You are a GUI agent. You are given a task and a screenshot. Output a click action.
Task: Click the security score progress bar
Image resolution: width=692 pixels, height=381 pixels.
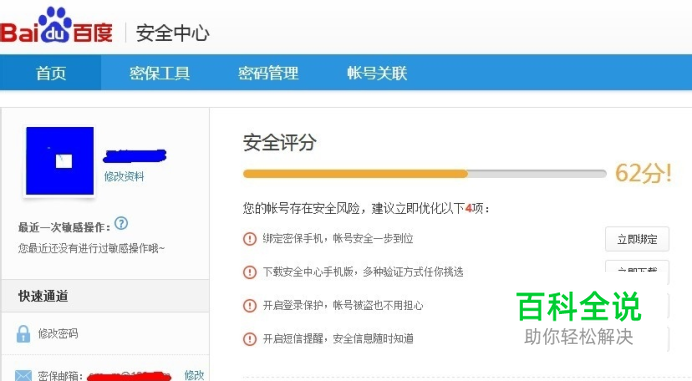tap(425, 174)
